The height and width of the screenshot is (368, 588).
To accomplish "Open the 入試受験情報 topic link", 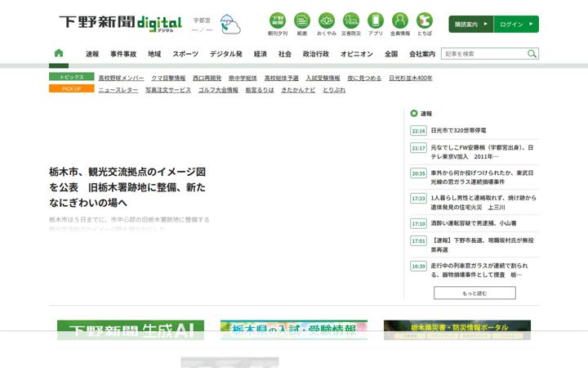I will [x=323, y=79].
